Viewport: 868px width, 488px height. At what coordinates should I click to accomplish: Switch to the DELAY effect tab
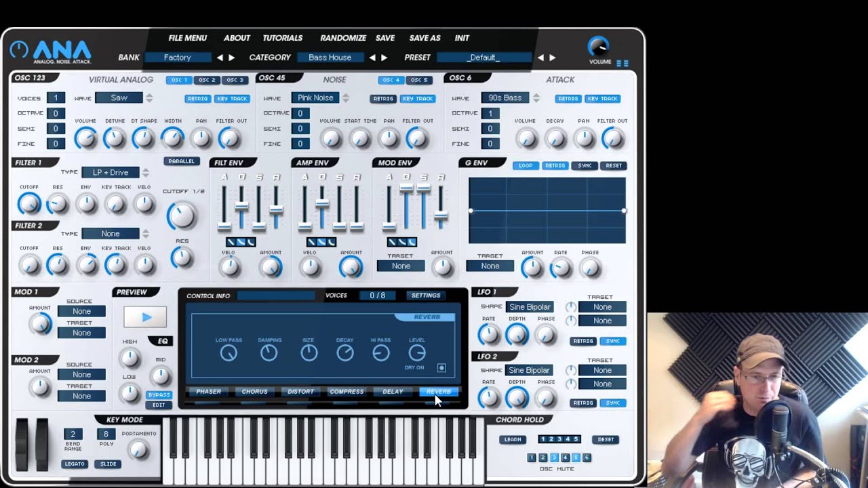click(393, 392)
